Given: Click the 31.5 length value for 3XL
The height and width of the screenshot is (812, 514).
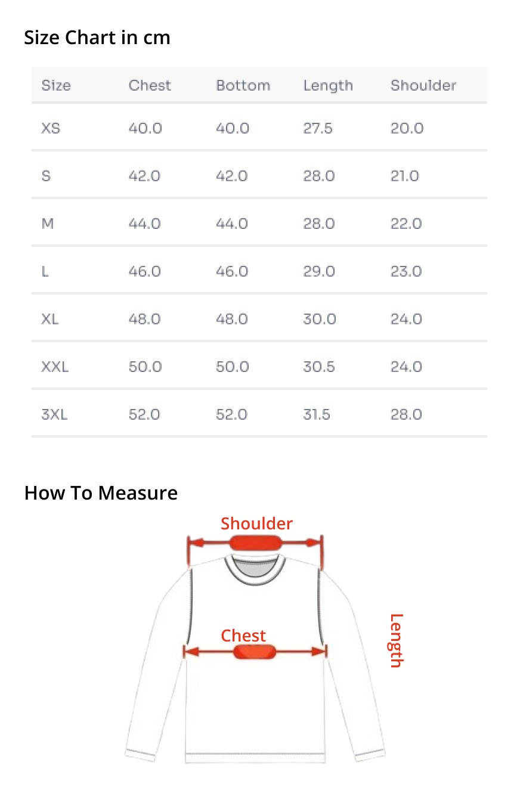Looking at the screenshot, I should 317,414.
